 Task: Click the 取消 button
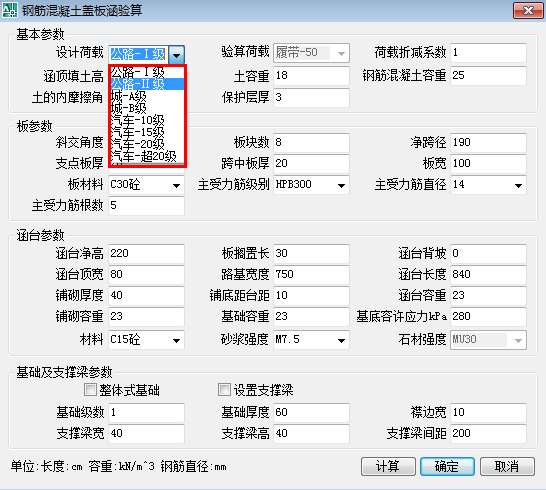coord(507,466)
